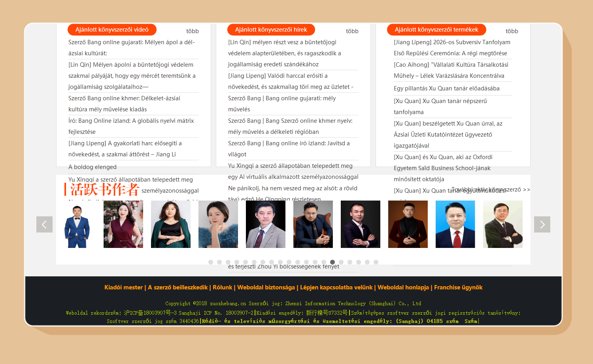
Task: Open author photo with red tie on blue background
Action: tap(455, 224)
